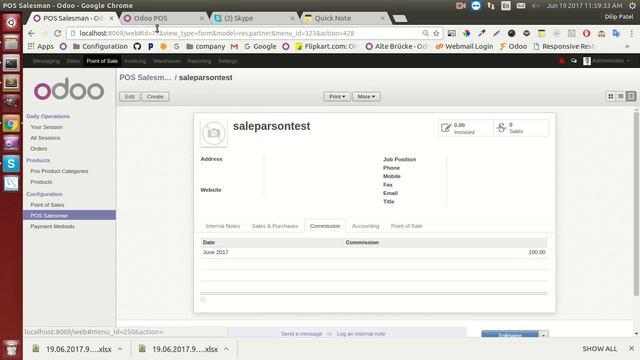The width and height of the screenshot is (640, 360).
Task: Open Pos Product Categories in sidebar
Action: 59,171
